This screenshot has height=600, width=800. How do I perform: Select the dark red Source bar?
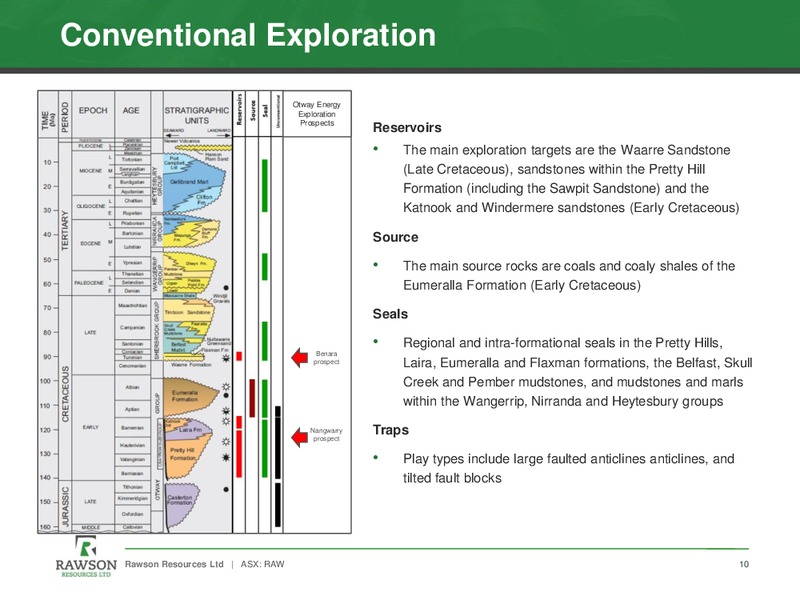coord(252,398)
